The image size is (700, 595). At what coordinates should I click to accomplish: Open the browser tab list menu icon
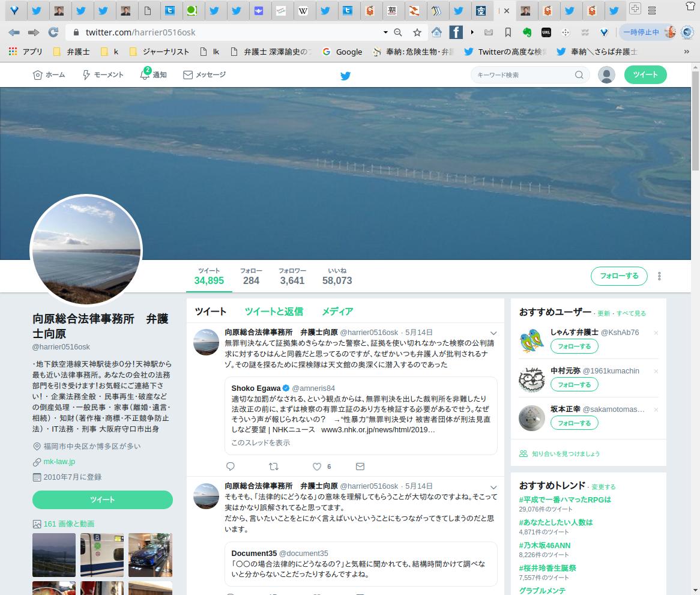652,10
